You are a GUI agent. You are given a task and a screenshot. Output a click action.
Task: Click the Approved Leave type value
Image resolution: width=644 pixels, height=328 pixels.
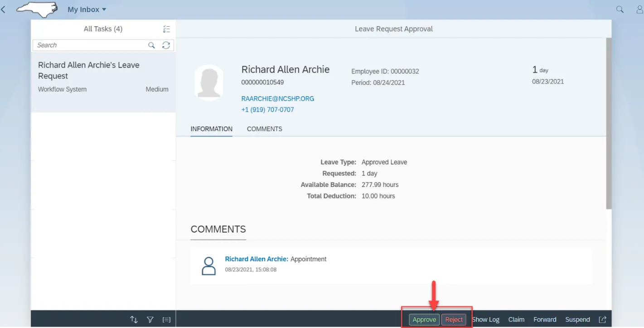point(384,162)
